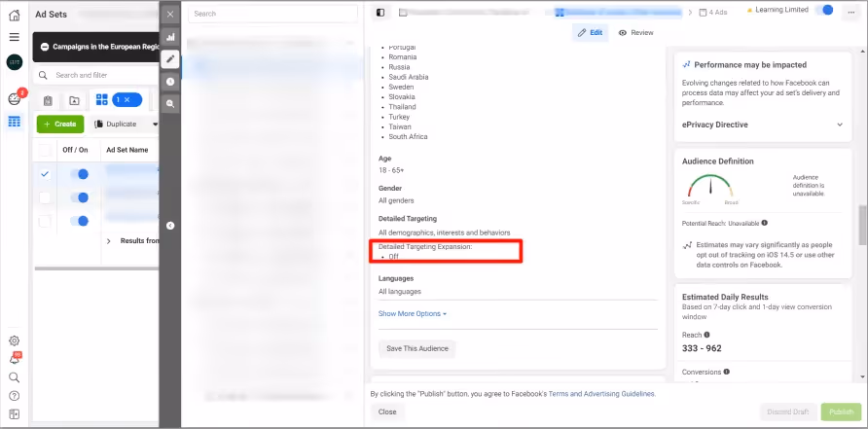Open Terms and Advertising Guidelines link
868x429 pixels.
(x=601, y=394)
